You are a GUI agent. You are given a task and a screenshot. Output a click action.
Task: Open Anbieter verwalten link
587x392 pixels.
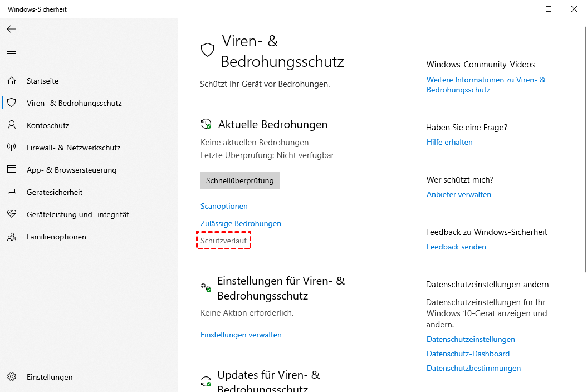[458, 194]
